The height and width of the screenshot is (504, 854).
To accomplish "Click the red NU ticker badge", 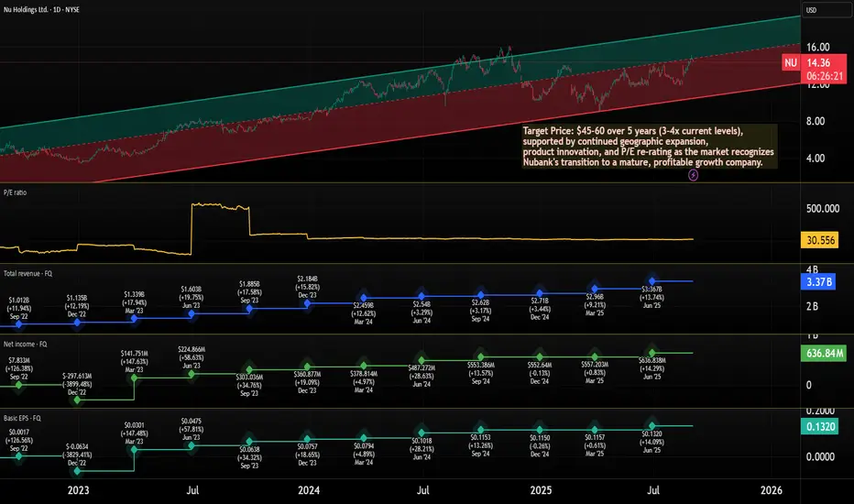I will (x=790, y=62).
